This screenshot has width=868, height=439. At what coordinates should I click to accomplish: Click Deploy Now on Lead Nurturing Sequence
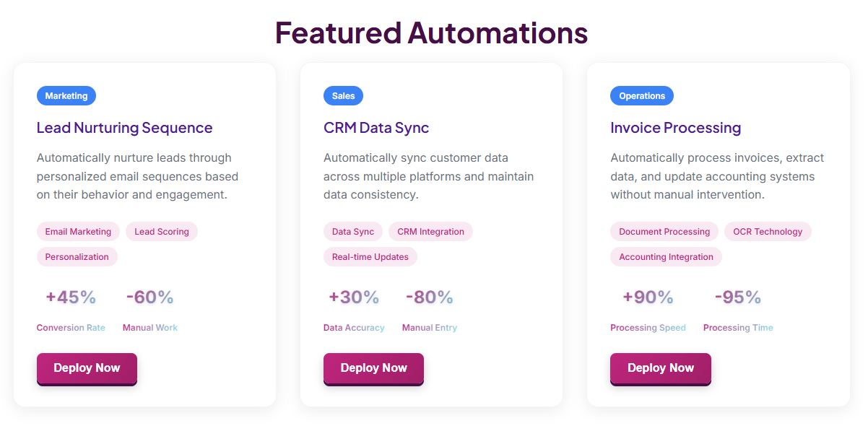[x=87, y=368]
